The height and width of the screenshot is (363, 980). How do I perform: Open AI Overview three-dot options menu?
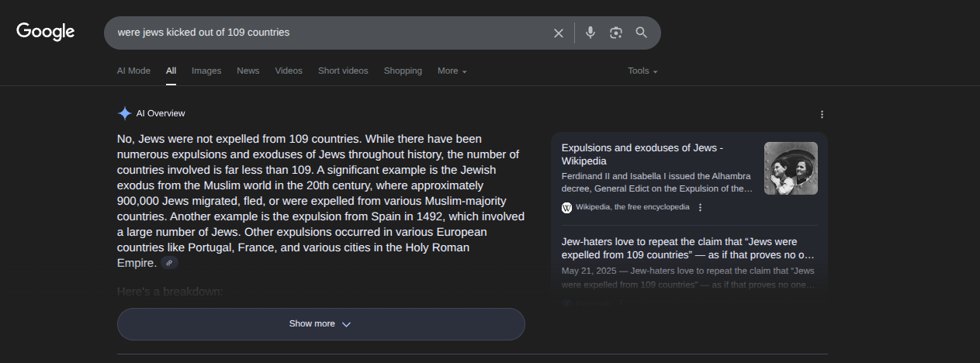tap(822, 114)
